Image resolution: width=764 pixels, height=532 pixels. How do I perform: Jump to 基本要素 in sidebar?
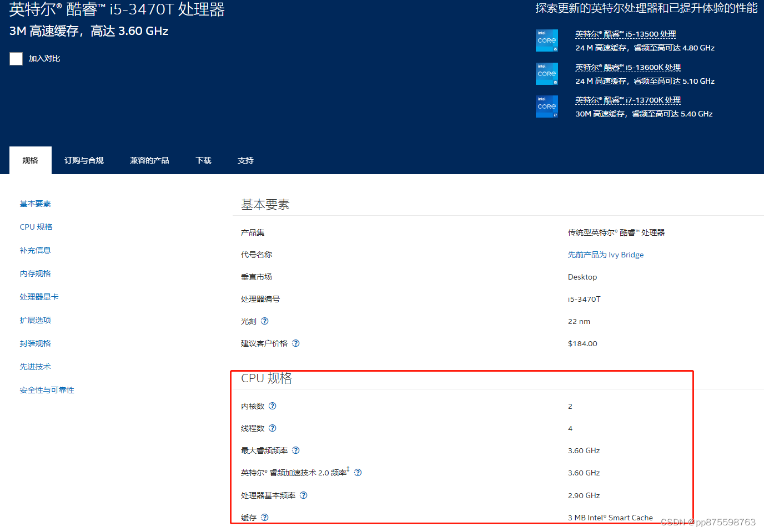click(36, 204)
